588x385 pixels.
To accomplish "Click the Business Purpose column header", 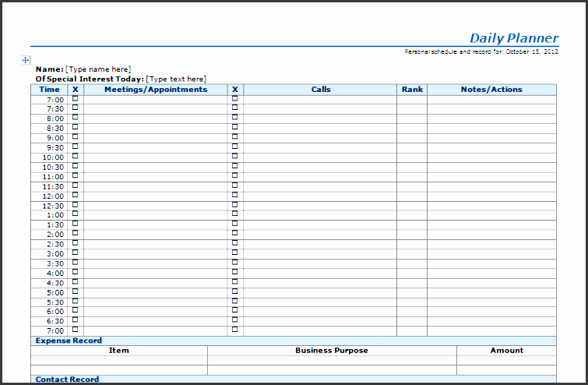I will click(x=331, y=351).
